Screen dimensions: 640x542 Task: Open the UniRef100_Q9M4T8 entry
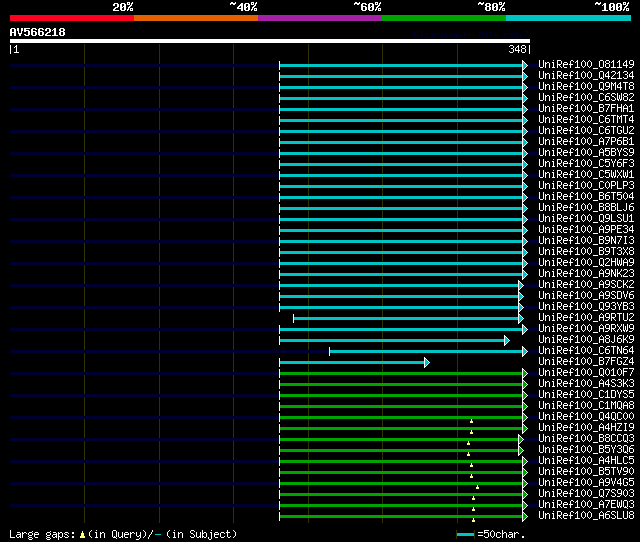586,87
